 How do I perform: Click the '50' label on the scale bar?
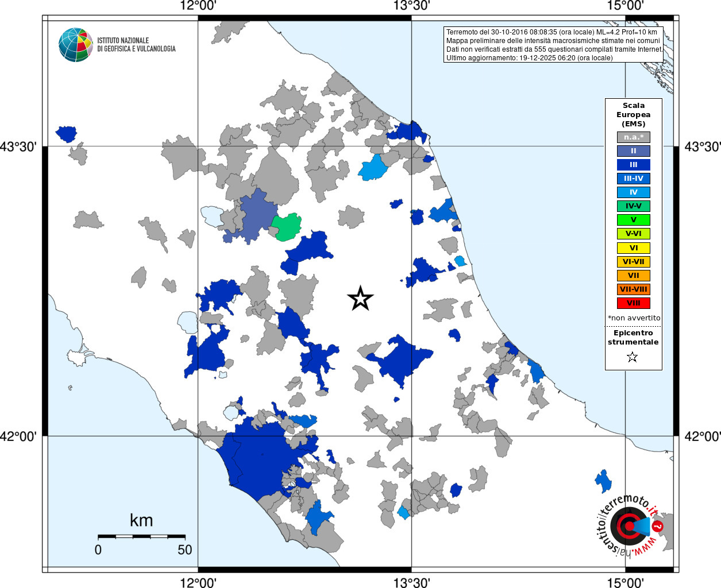click(184, 550)
